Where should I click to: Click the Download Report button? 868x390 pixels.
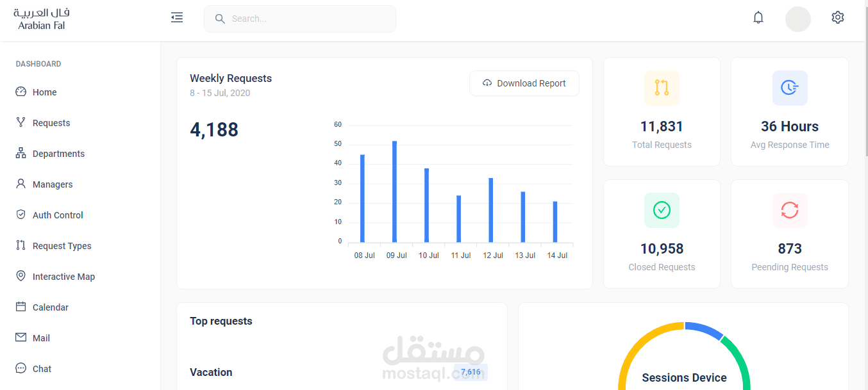coord(524,83)
